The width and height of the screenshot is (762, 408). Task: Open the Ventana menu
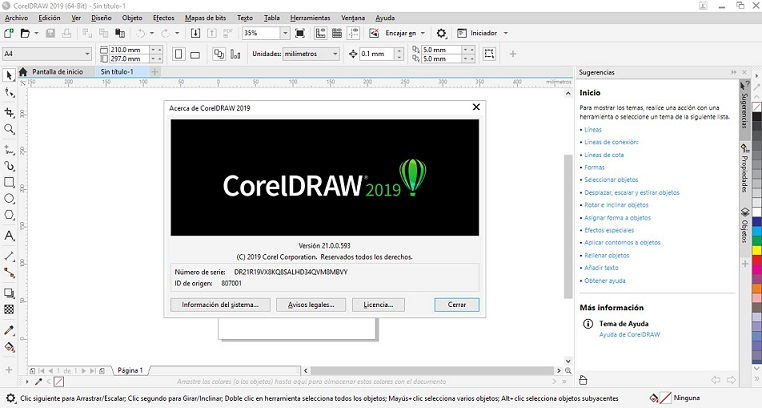click(x=353, y=18)
